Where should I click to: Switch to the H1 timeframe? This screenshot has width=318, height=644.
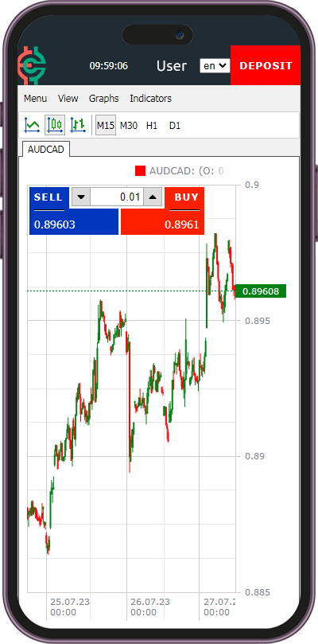tap(152, 125)
